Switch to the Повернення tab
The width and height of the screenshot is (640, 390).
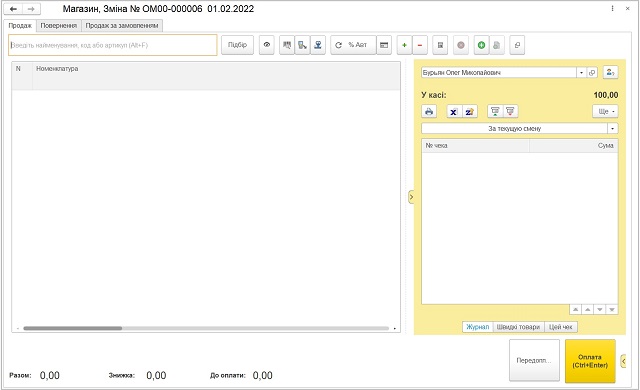(59, 25)
